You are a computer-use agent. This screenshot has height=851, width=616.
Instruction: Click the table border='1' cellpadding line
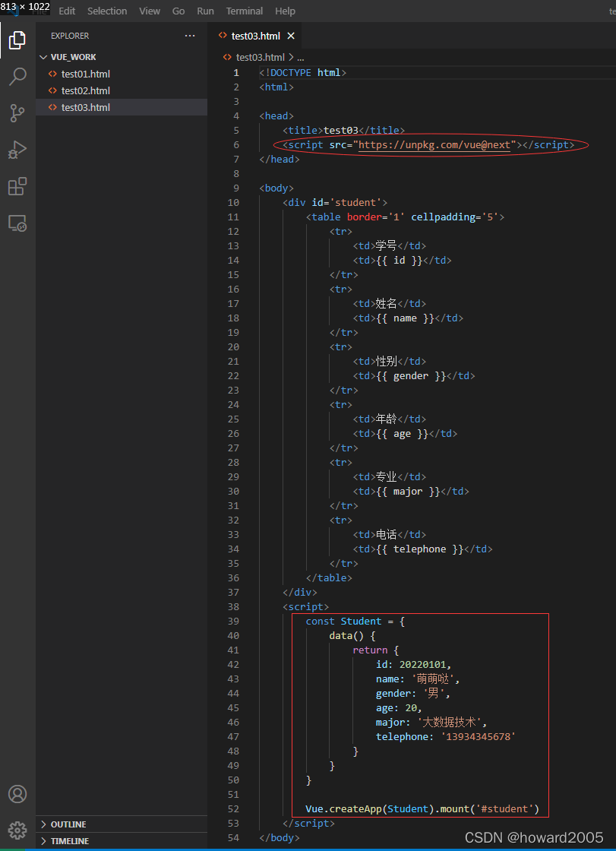(x=406, y=217)
